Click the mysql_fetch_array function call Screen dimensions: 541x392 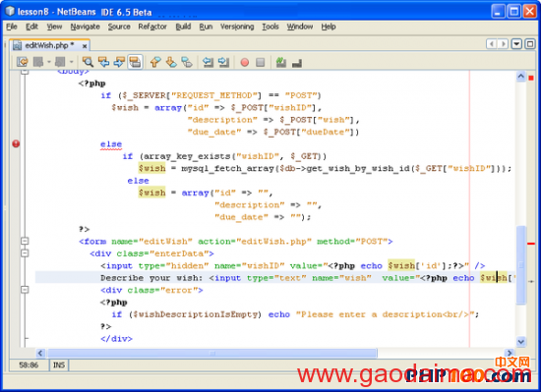point(227,168)
